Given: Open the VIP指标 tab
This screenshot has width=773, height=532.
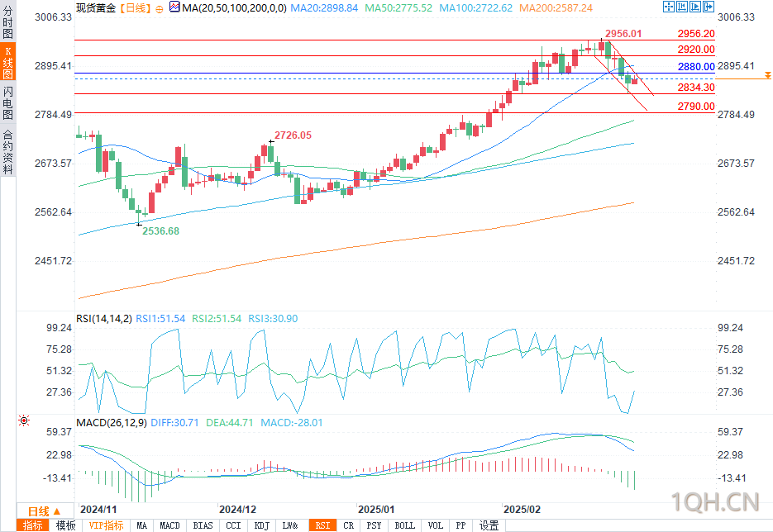Looking at the screenshot, I should pos(106,525).
